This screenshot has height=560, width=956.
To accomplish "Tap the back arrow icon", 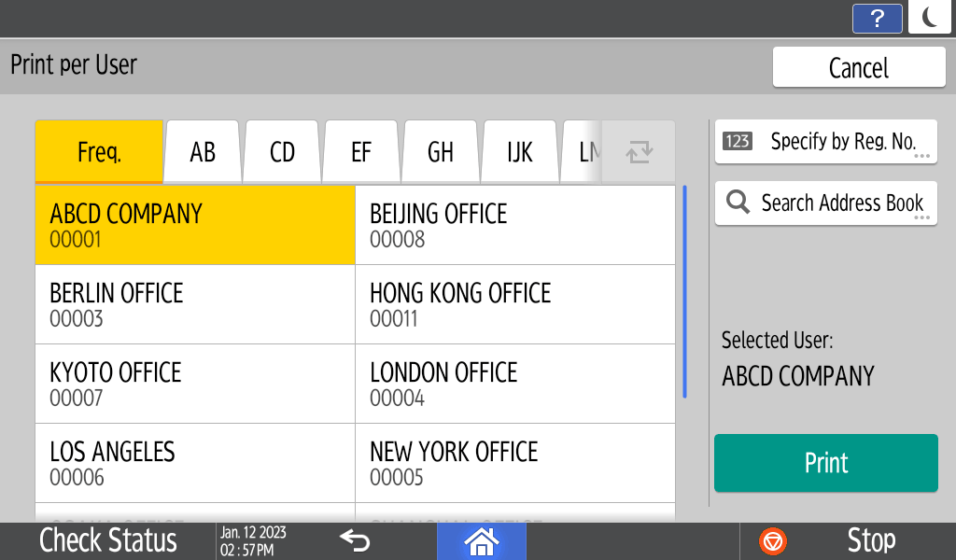I will 355,540.
